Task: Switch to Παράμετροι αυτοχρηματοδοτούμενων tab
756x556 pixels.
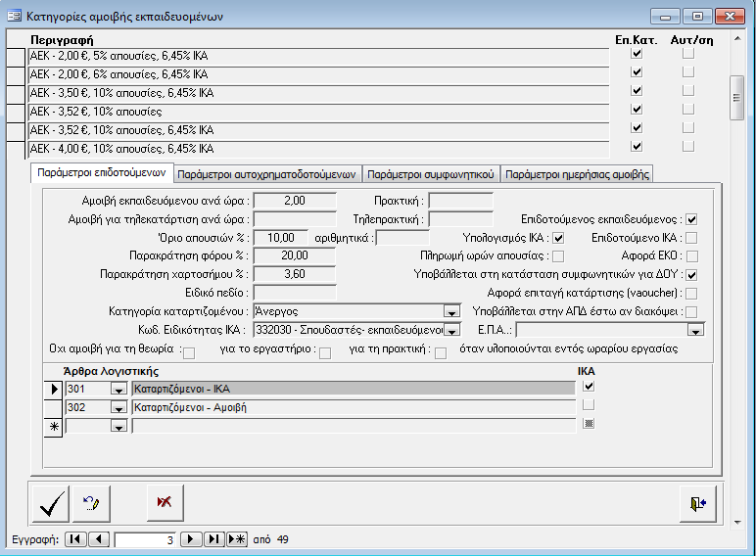Action: click(x=266, y=174)
